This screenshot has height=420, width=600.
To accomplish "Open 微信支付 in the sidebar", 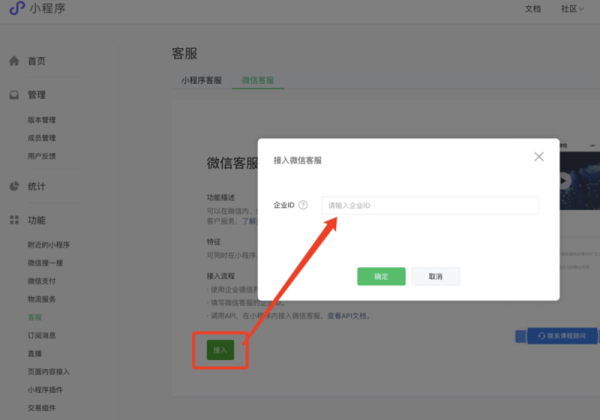I will (42, 281).
